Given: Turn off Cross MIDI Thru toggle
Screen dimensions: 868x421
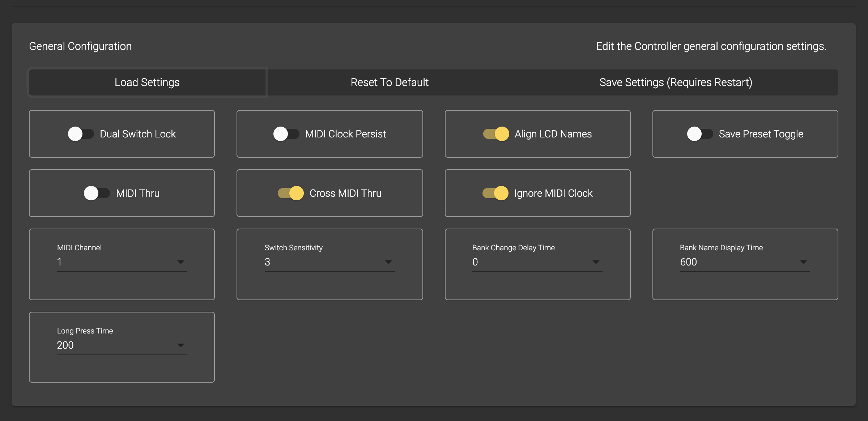Looking at the screenshot, I should [x=290, y=193].
